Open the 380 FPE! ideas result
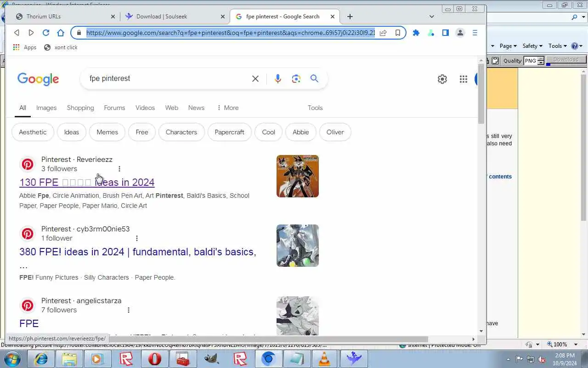Viewport: 588px width, 368px height. coord(138,252)
